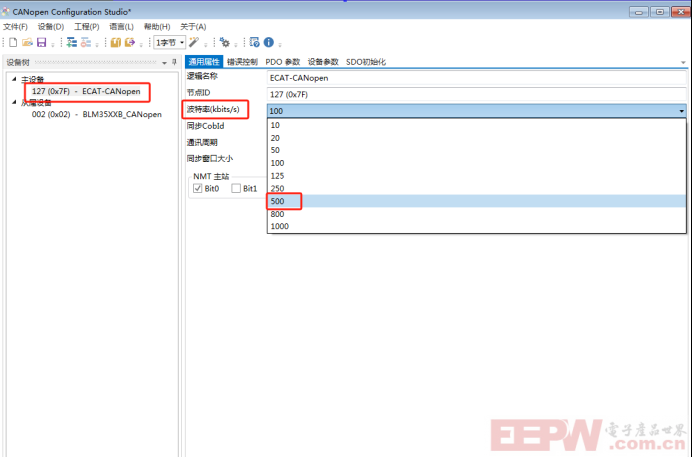This screenshot has height=457, width=692.
Task: Open the 语言(L) menu
Action: 121,27
